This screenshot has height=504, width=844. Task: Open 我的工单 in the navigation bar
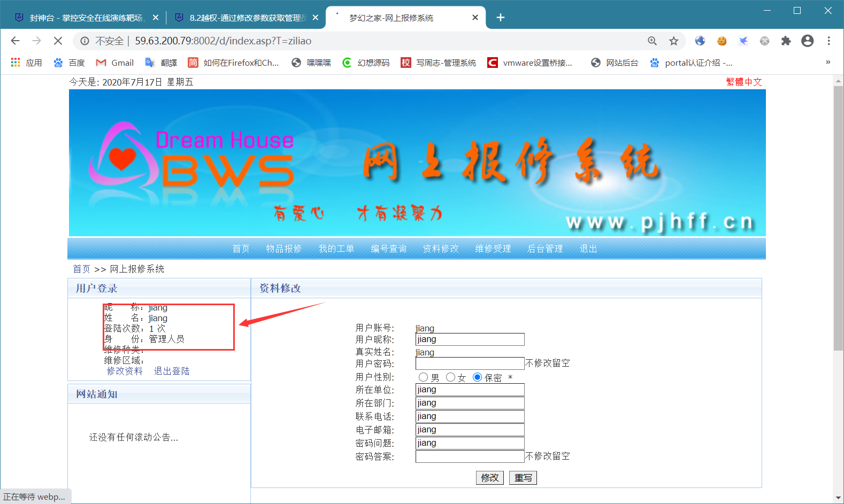click(x=336, y=249)
